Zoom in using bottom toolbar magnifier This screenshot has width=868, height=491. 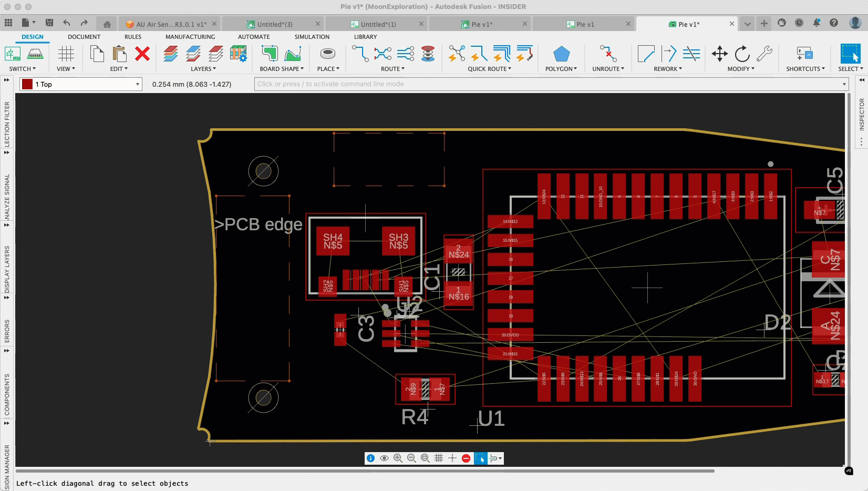tap(398, 458)
